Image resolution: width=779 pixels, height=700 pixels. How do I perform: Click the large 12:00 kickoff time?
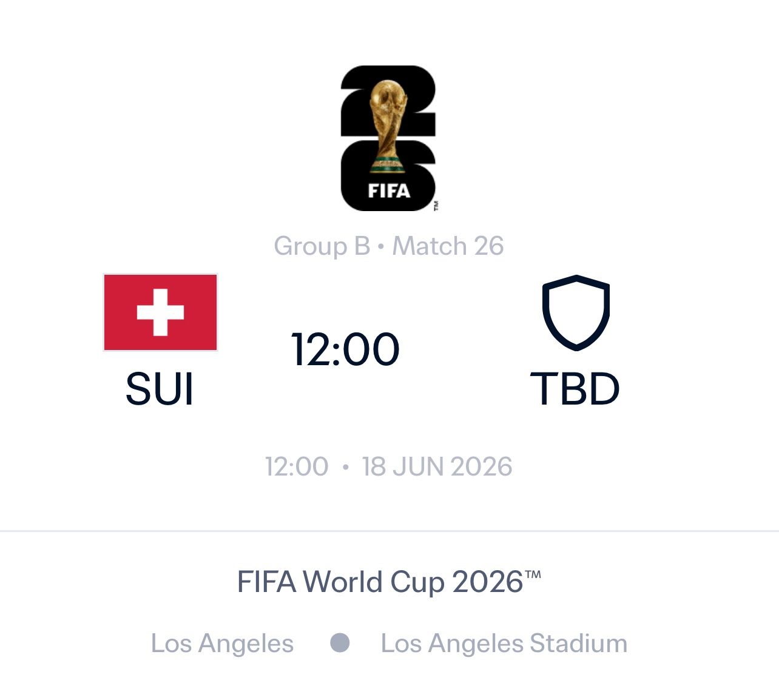click(345, 349)
